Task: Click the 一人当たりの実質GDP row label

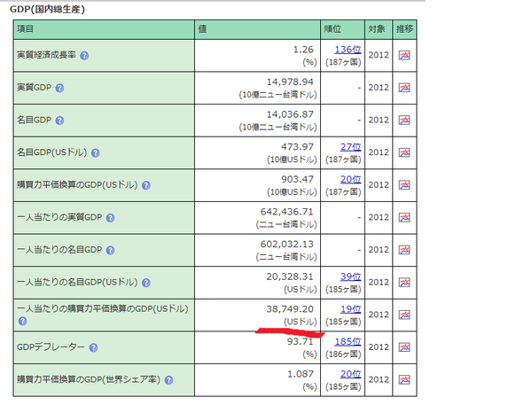Action: click(x=59, y=217)
